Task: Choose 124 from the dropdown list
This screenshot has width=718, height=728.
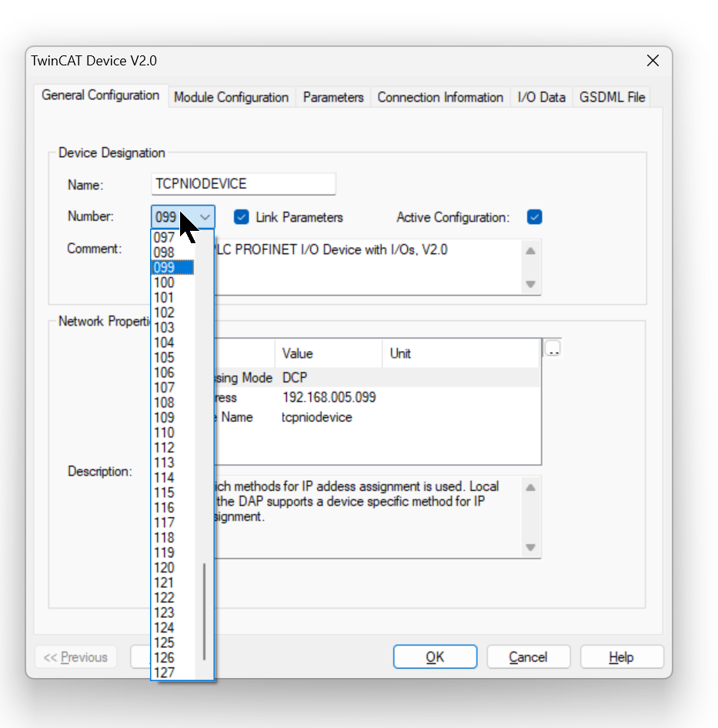Action: point(172,628)
